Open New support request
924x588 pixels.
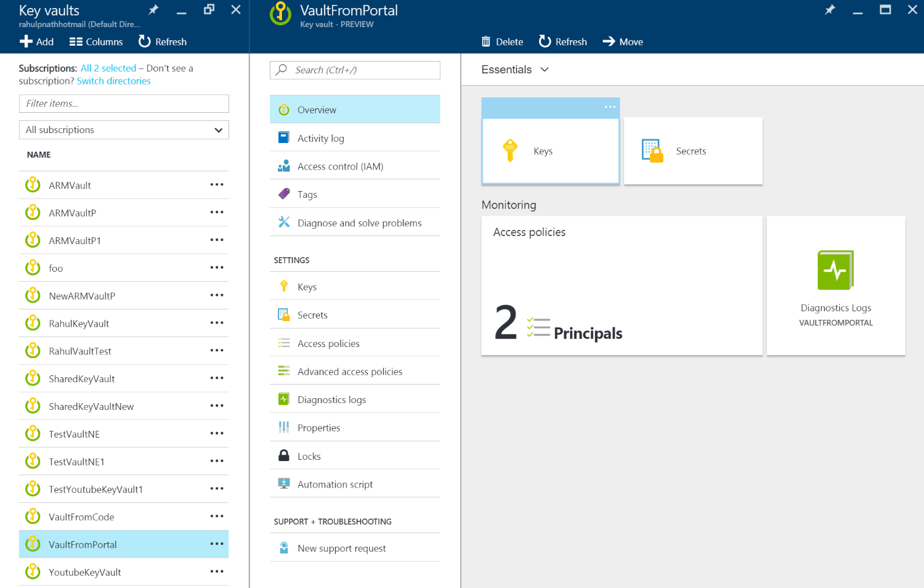[x=355, y=548]
